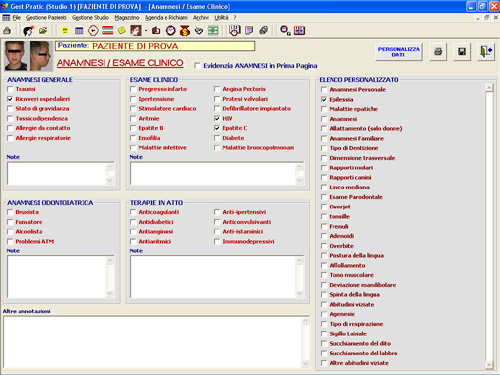Click the blue notepad toolbar icon
Viewport: 500px width, 375px height.
[x=249, y=31]
